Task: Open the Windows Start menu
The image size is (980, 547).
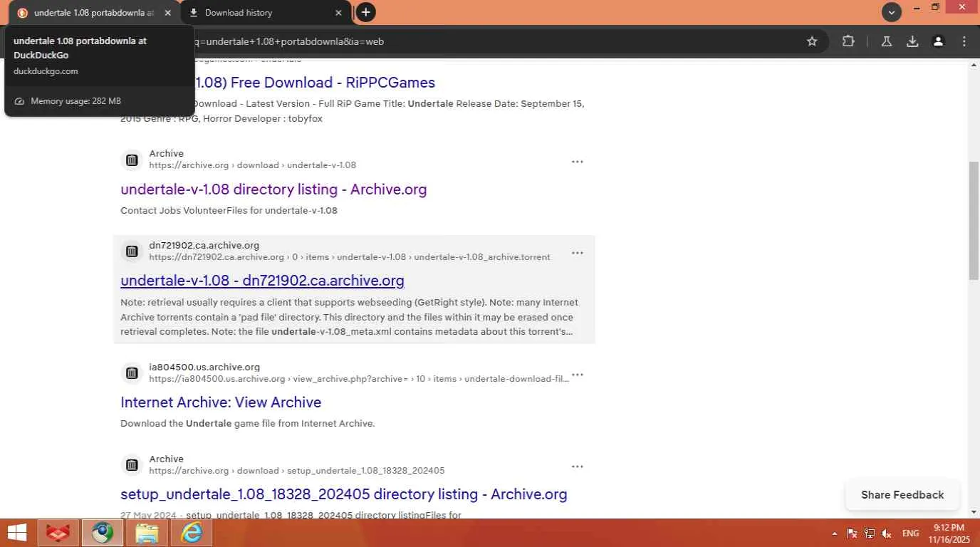Action: click(x=16, y=533)
